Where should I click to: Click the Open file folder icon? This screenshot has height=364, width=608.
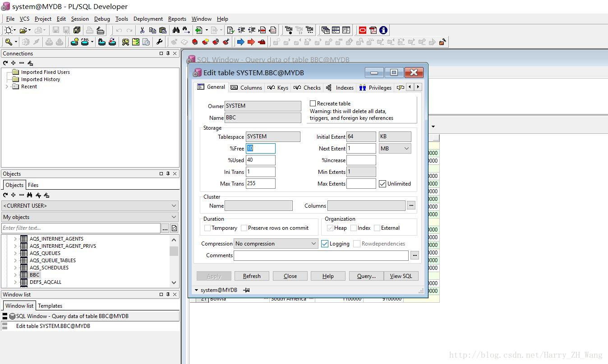pos(23,30)
